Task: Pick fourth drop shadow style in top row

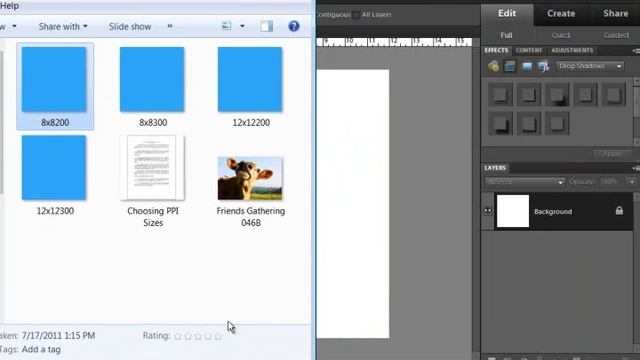Action: 585,95
